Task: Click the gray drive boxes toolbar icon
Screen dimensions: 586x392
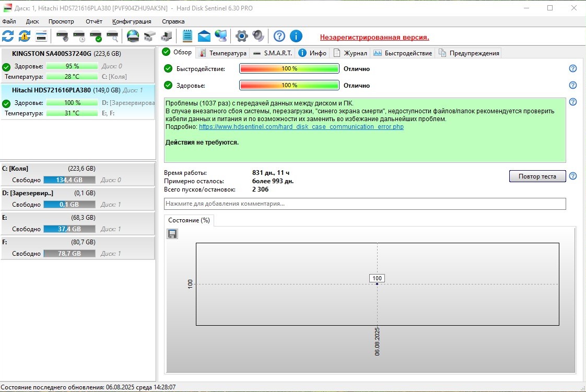Action: [149, 36]
